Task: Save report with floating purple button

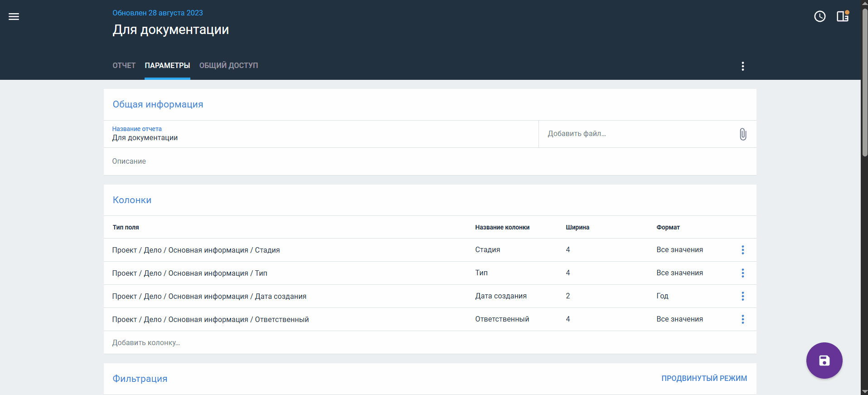Action: click(x=824, y=361)
